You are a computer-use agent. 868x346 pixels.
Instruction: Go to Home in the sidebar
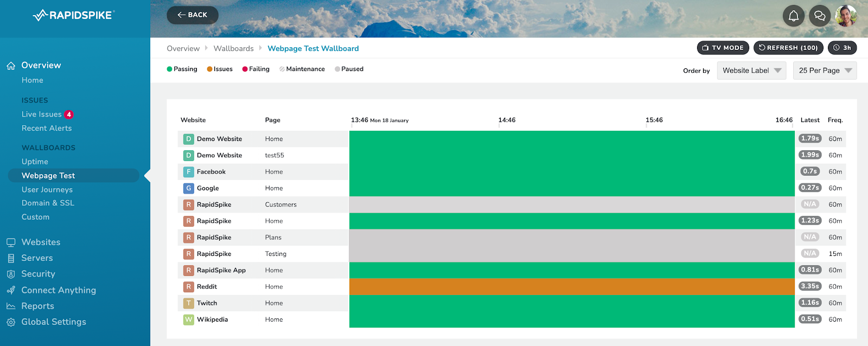click(33, 80)
